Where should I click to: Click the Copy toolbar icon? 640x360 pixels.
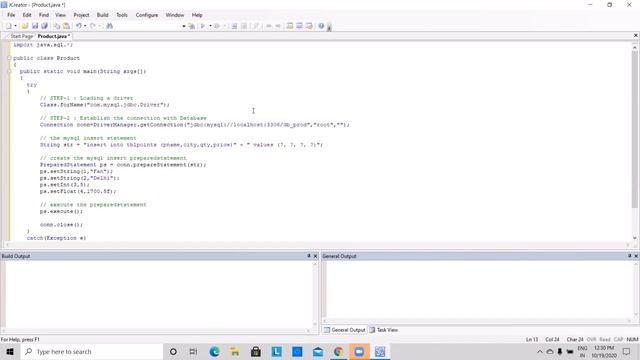click(57, 26)
